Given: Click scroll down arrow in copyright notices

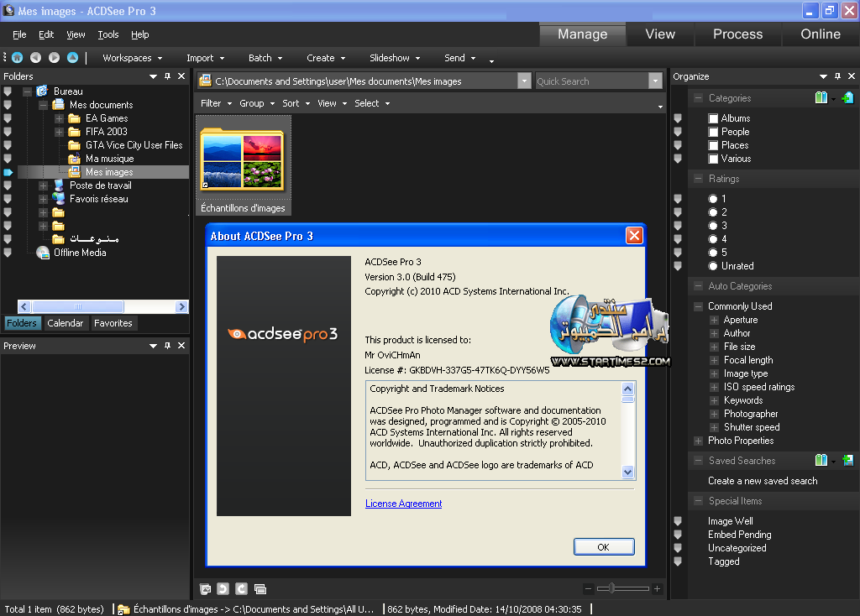Looking at the screenshot, I should coord(628,472).
